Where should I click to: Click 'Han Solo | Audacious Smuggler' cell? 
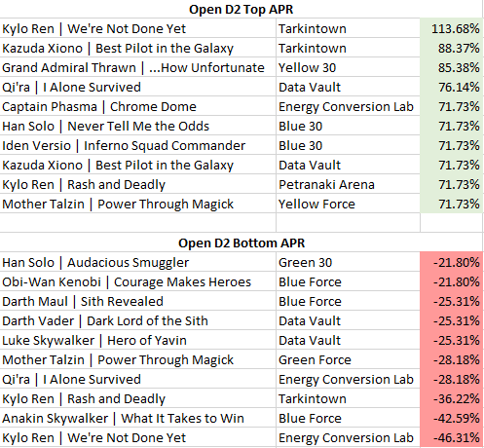[137, 262]
